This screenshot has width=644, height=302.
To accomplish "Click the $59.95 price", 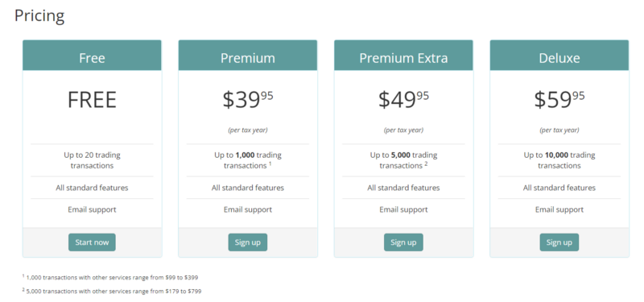I will coord(559,100).
